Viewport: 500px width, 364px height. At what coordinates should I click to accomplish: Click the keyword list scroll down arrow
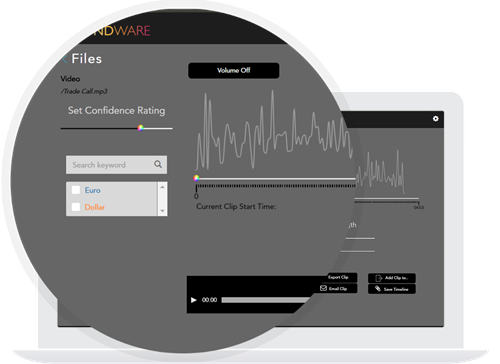(162, 211)
